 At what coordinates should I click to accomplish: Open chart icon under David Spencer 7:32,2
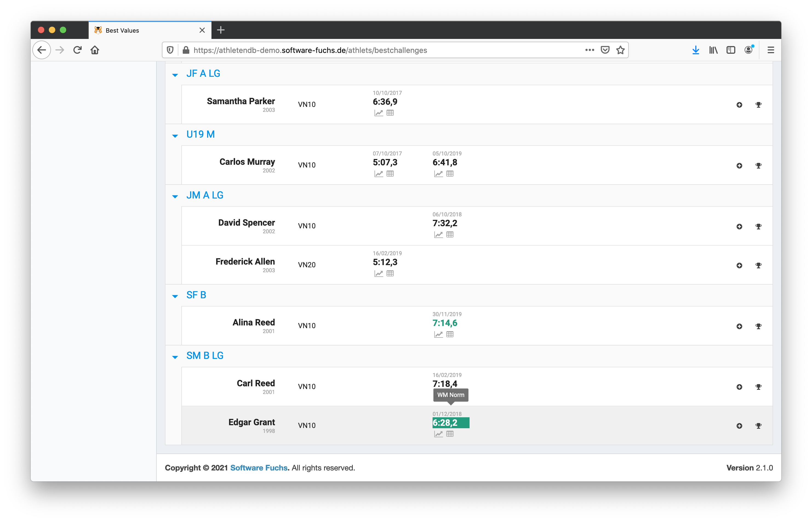pyautogui.click(x=439, y=235)
